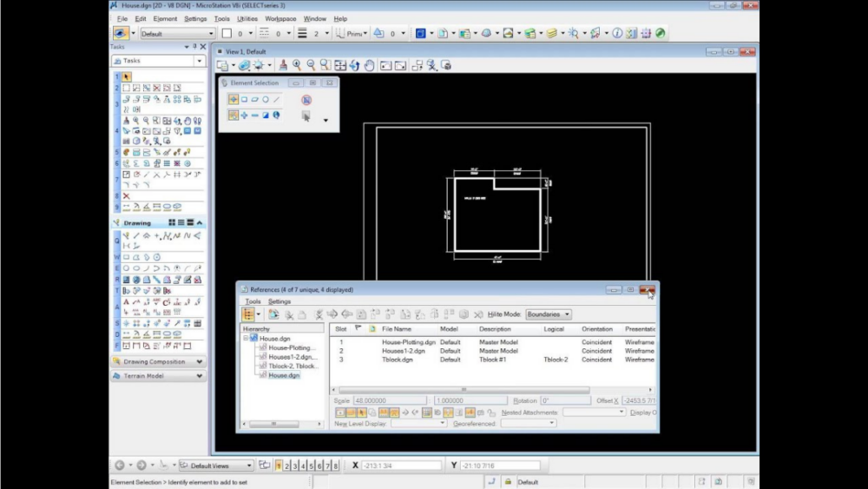Open the Element menu
The image size is (868, 489).
(165, 19)
